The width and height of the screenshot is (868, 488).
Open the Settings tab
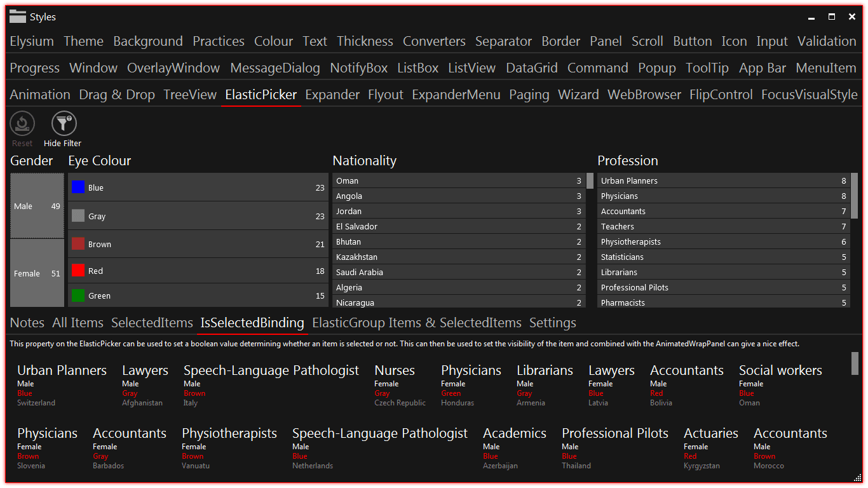(552, 323)
